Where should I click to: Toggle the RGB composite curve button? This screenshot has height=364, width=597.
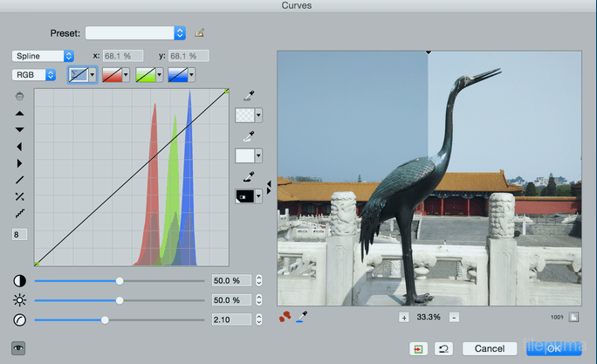coord(78,75)
